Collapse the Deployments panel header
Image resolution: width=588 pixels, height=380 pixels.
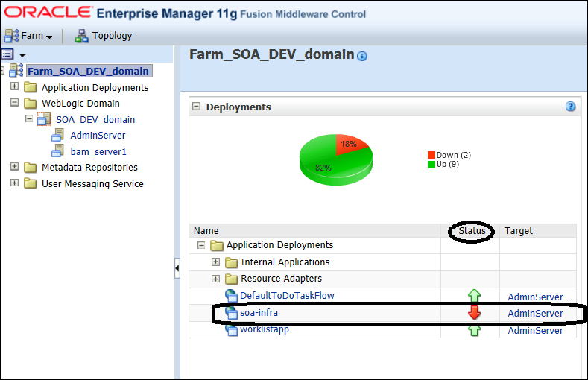pyautogui.click(x=196, y=107)
